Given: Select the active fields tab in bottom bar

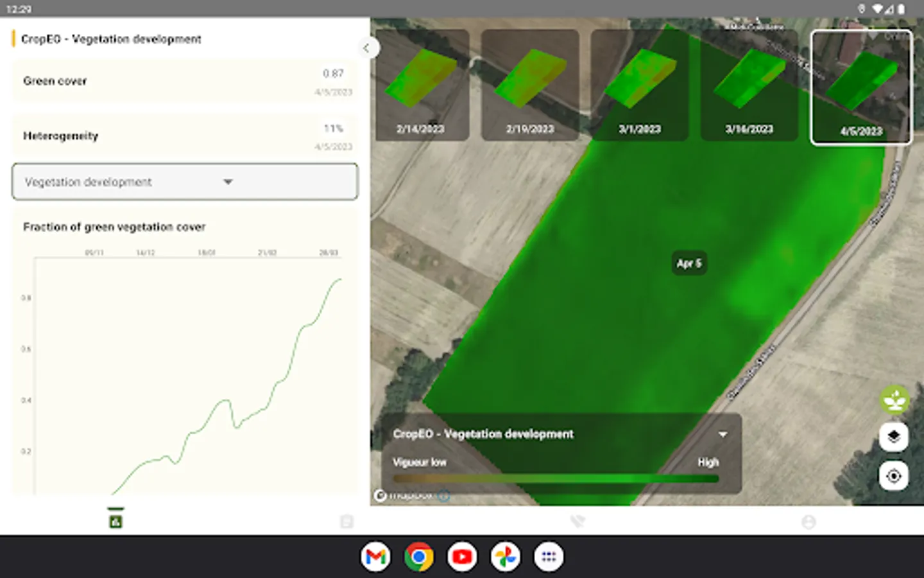Looking at the screenshot, I should [116, 521].
